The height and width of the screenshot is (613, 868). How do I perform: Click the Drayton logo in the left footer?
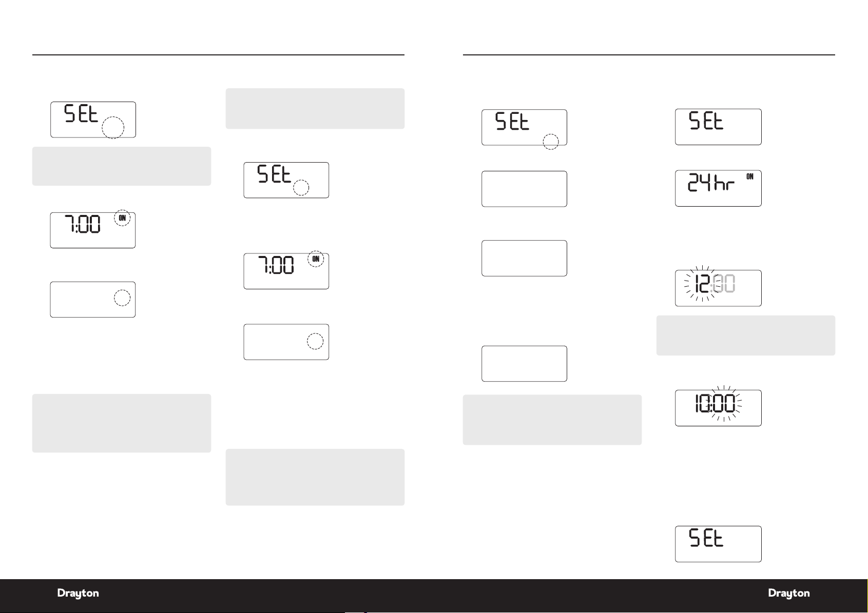pos(78,594)
